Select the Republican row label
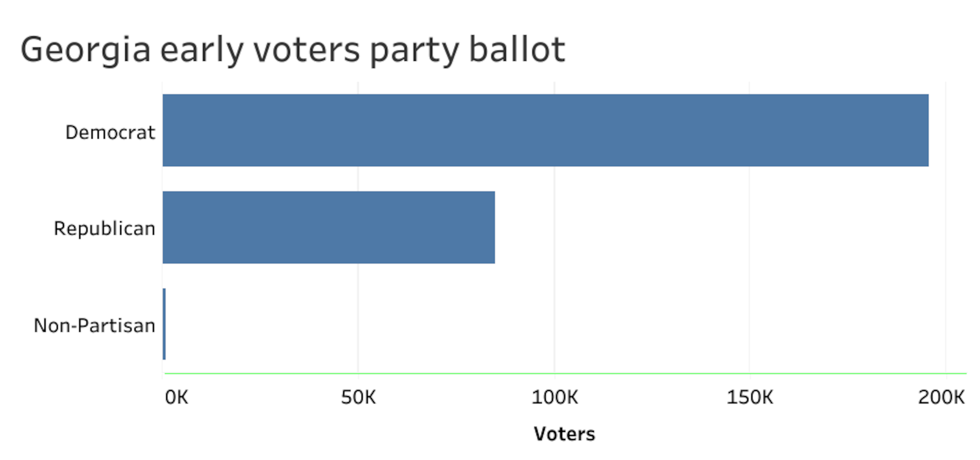Viewport: 980px width, 460px height. (104, 229)
